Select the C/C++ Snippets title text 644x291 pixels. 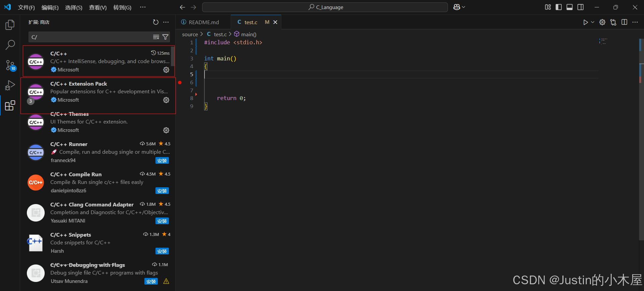click(x=71, y=235)
